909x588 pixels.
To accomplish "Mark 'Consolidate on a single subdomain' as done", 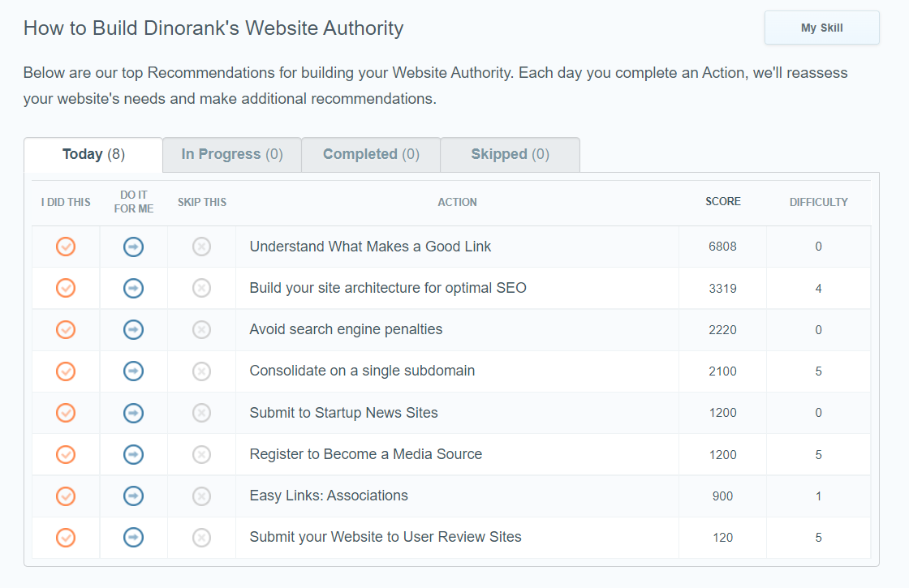I will pyautogui.click(x=66, y=371).
